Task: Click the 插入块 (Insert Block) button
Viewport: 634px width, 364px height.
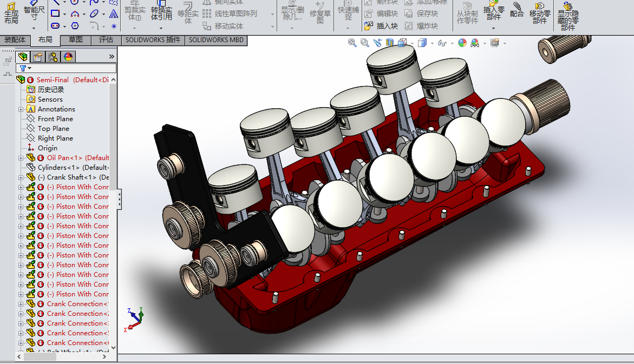Action: pos(382,26)
